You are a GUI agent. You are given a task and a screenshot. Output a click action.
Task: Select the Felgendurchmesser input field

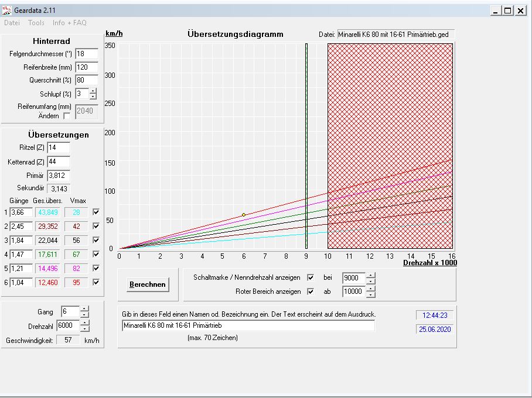[x=86, y=54]
